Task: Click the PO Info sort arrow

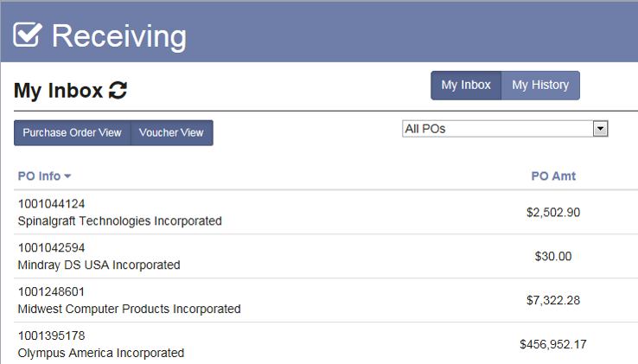Action: click(x=67, y=176)
